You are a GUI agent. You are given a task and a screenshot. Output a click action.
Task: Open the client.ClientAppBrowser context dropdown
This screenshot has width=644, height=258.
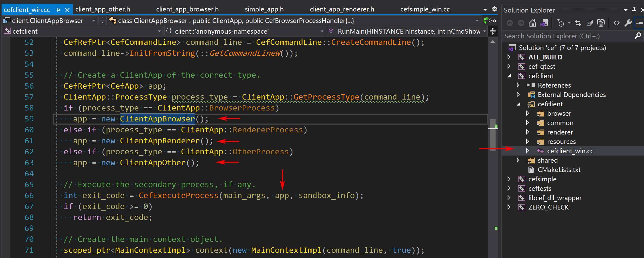pyautogui.click(x=93, y=21)
